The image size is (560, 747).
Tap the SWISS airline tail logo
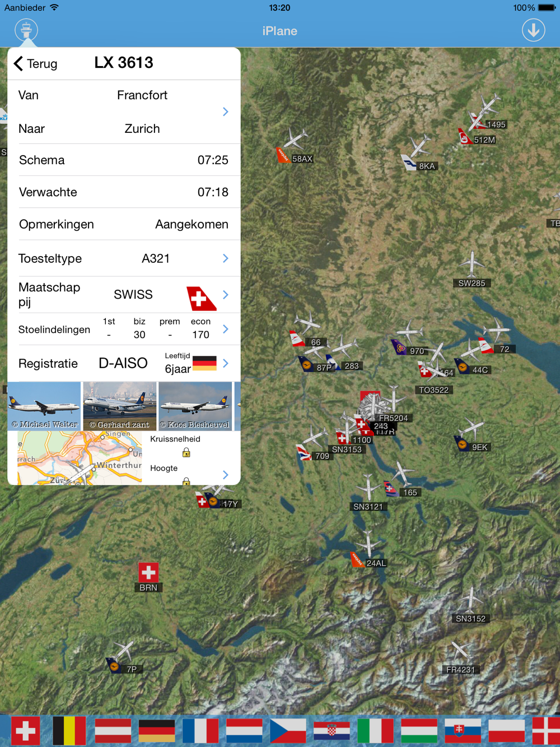(201, 298)
